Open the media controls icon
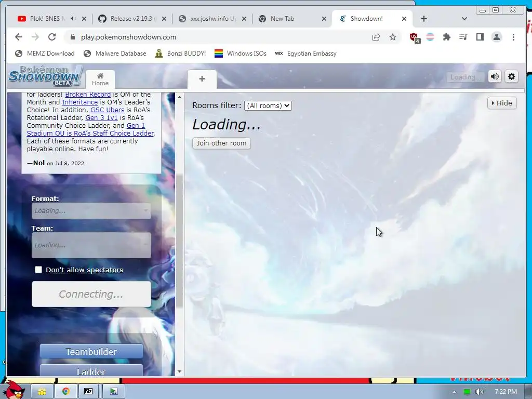The width and height of the screenshot is (532, 399). pos(463,37)
